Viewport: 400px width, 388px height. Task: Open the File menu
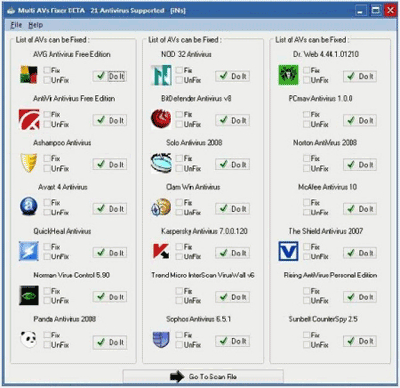pyautogui.click(x=16, y=25)
